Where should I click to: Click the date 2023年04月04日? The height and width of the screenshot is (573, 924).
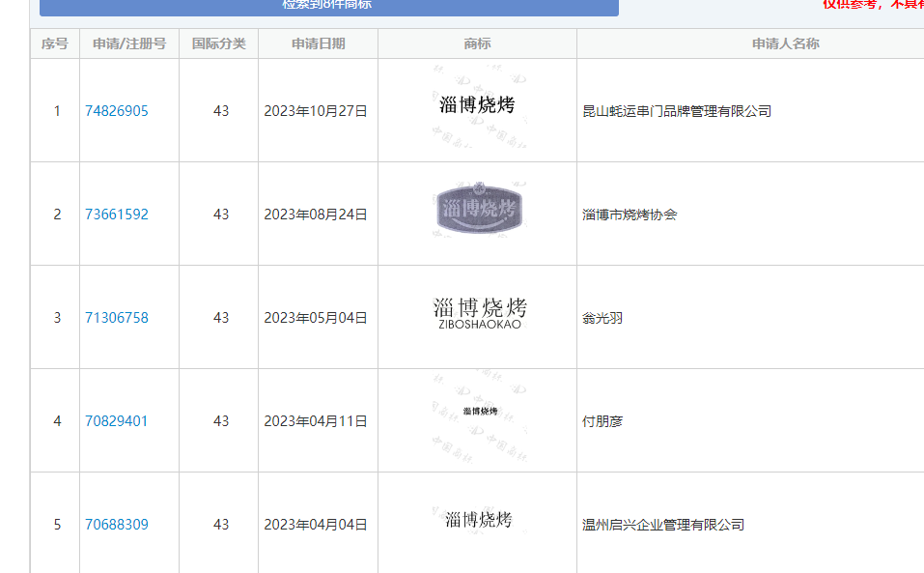click(316, 524)
